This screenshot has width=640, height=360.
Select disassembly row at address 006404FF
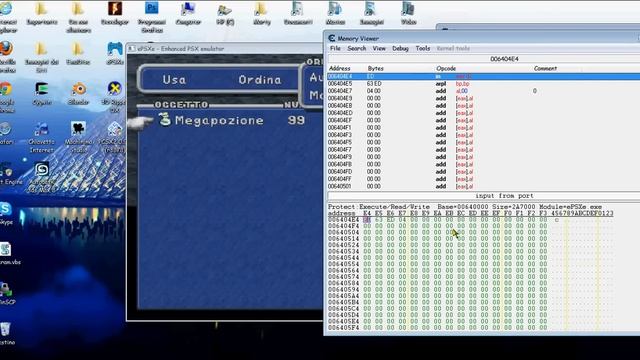click(484, 179)
